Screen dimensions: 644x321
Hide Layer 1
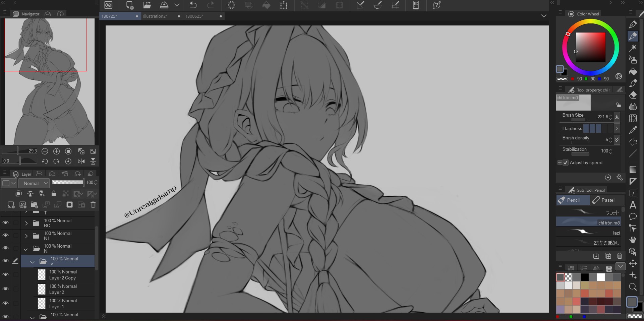(5, 303)
